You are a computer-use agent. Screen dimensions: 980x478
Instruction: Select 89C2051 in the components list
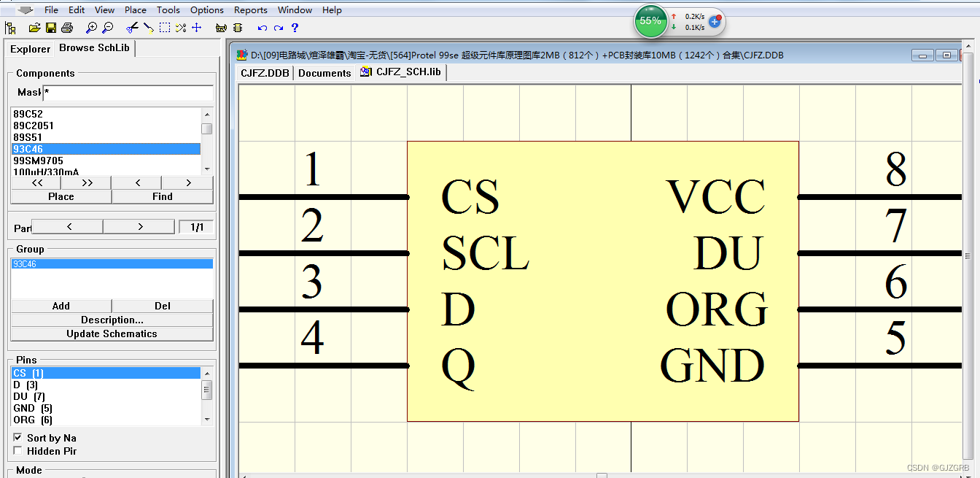34,126
